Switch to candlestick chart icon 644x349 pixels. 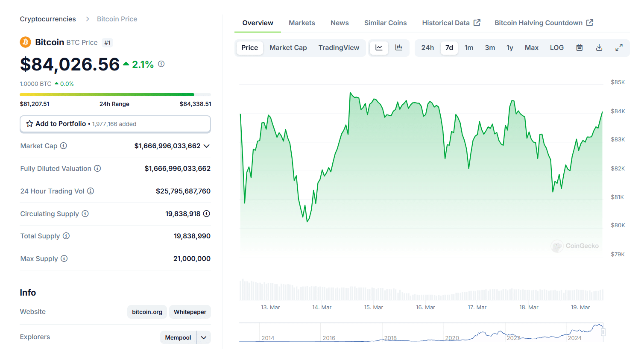pyautogui.click(x=398, y=48)
